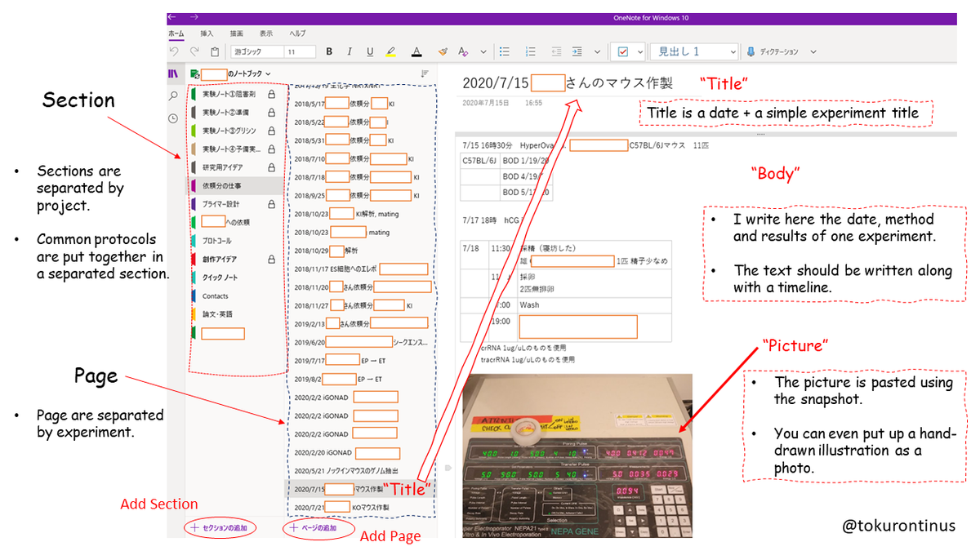Click the page list collapse arrow handle

pos(447,468)
